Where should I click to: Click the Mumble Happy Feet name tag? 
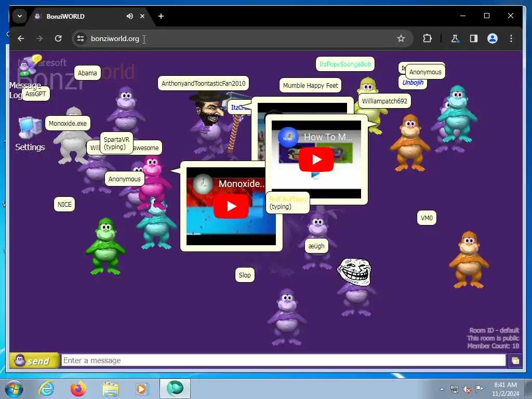[x=310, y=85]
